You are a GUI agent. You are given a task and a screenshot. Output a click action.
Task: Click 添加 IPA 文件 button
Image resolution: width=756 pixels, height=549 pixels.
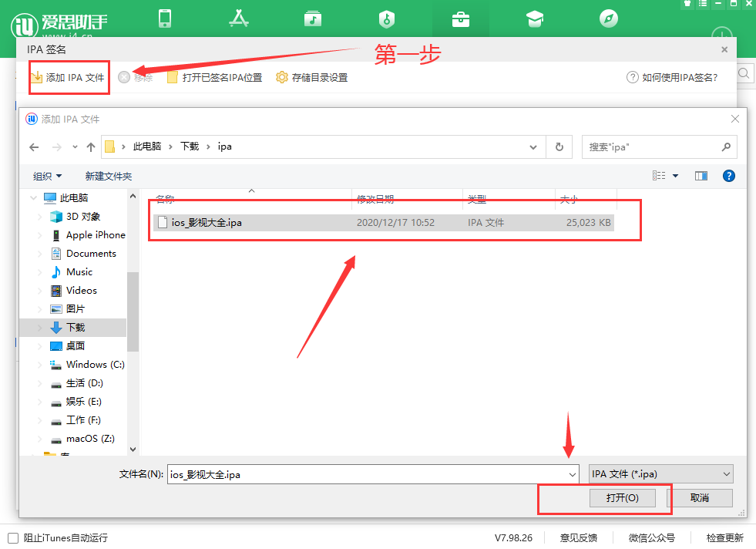pyautogui.click(x=68, y=78)
